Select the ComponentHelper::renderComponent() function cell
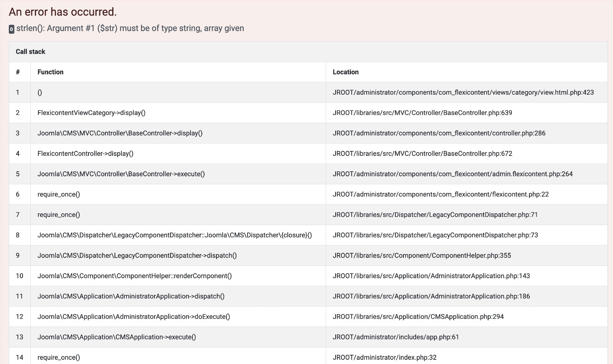Viewport: 613px width, 364px height. (x=134, y=276)
